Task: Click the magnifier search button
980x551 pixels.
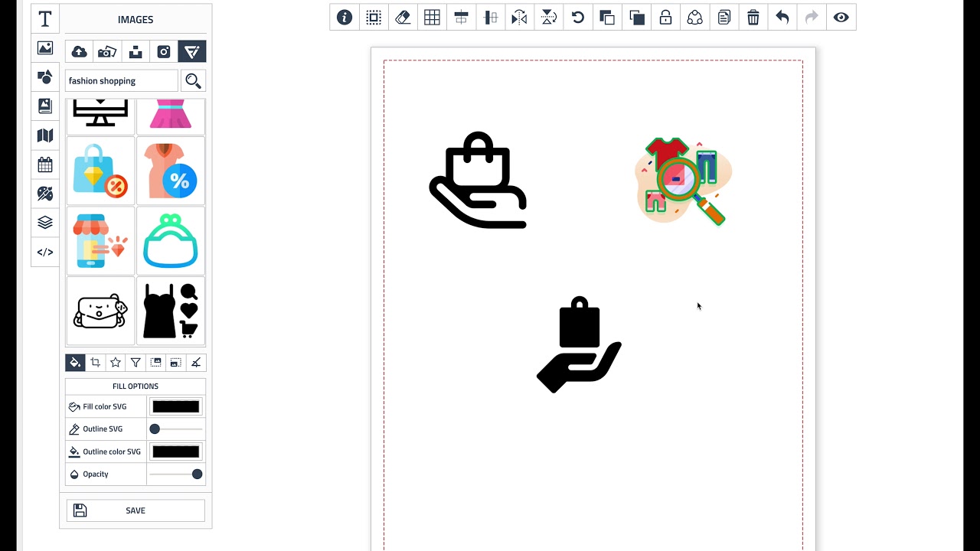Action: coord(193,80)
